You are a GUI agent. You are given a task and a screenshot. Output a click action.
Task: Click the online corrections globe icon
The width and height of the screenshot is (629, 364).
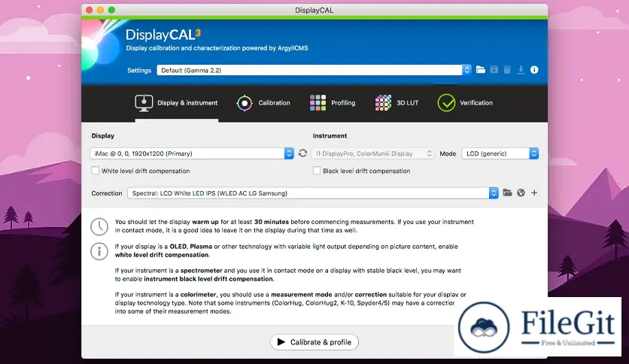click(x=521, y=193)
